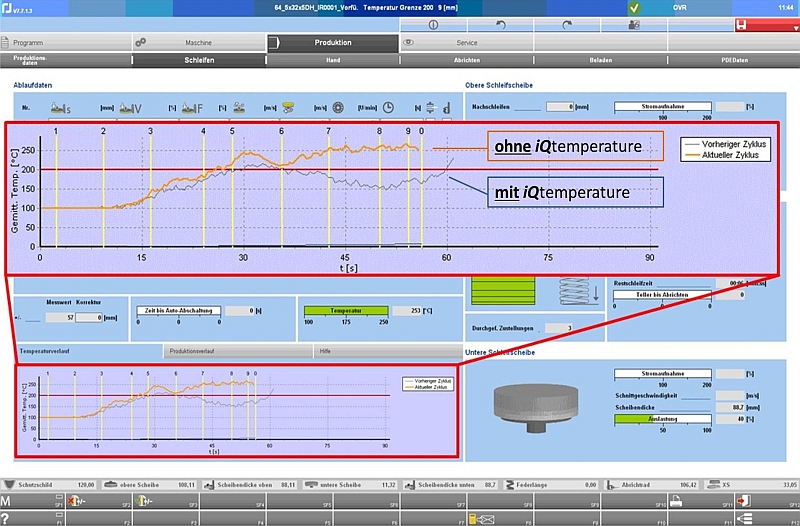Open the Beladen sub-tab

point(601,60)
